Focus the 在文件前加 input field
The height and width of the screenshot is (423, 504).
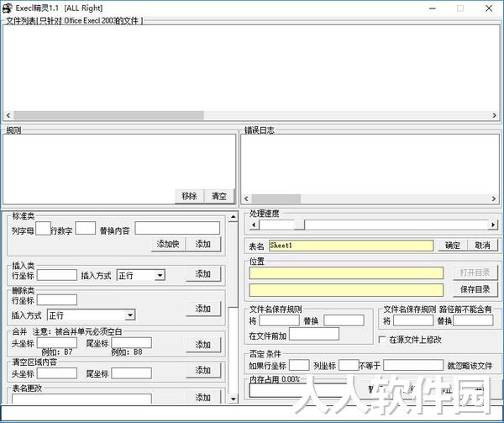coord(314,334)
